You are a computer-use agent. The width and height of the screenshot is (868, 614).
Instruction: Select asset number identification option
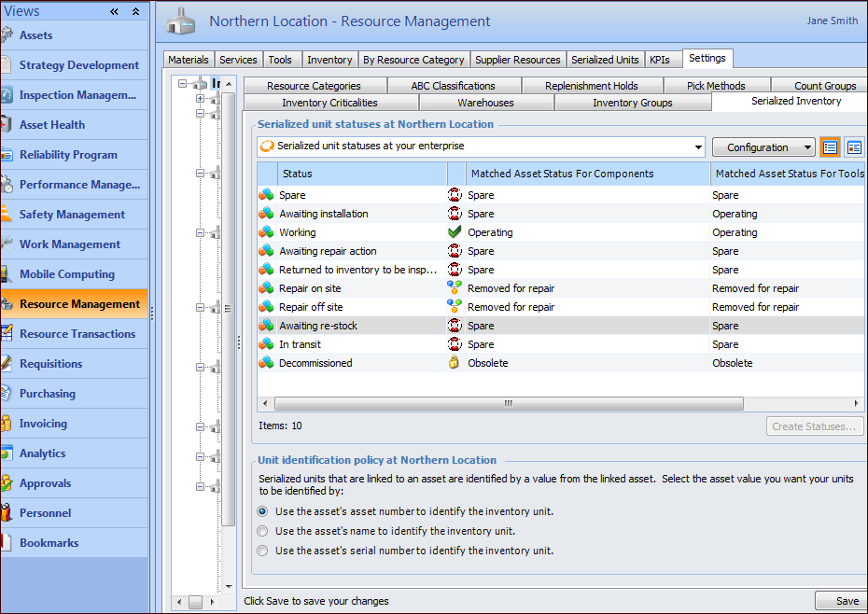263,511
